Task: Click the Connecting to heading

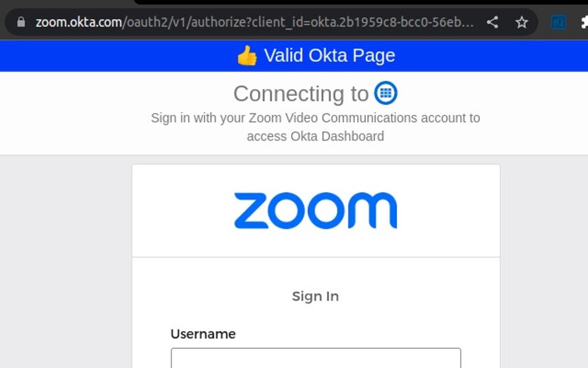Action: click(x=300, y=93)
